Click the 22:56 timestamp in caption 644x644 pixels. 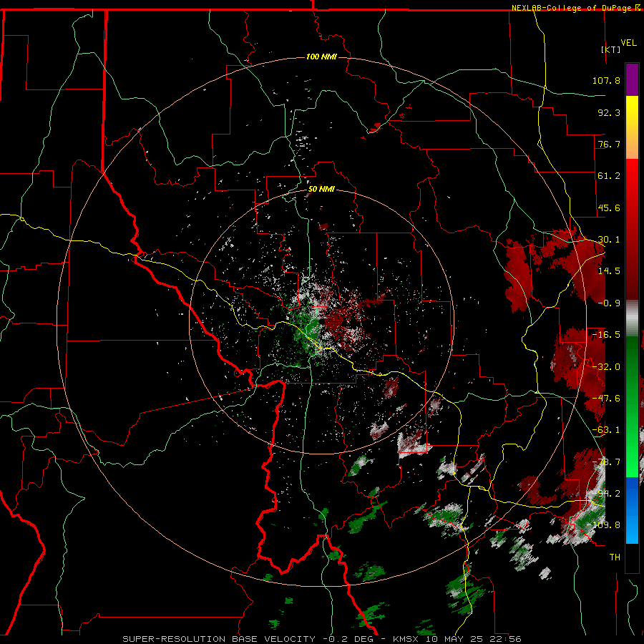coord(506,639)
